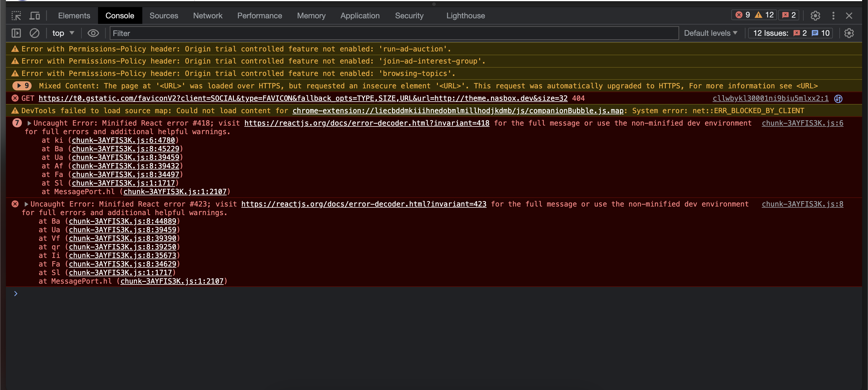Create a live expression
This screenshot has height=390, width=868.
(x=93, y=33)
